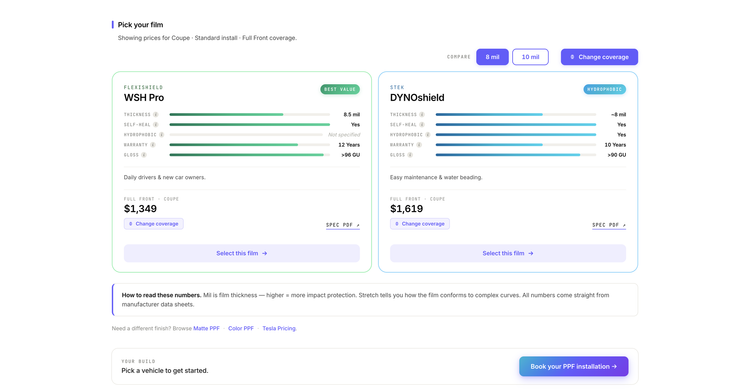
Task: Click 'Pick a vehicle to get started.' text
Action: click(x=165, y=370)
